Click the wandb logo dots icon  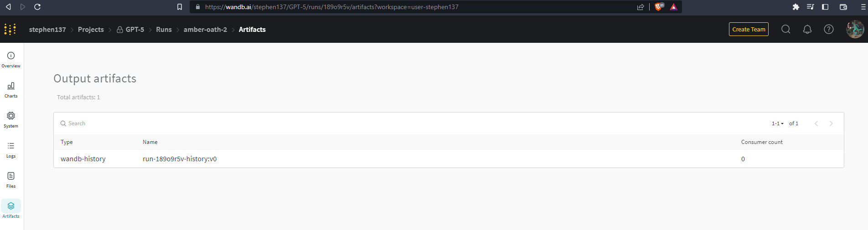(10, 29)
